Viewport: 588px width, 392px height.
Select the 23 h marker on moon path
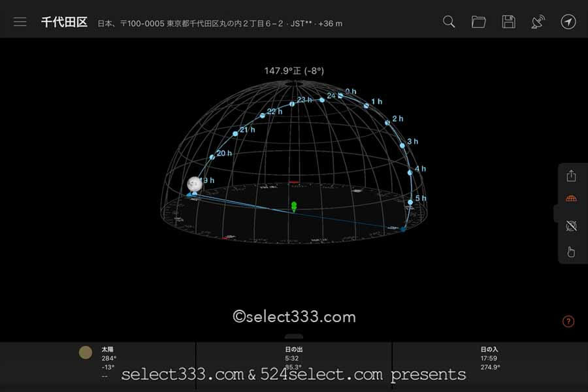(x=292, y=104)
